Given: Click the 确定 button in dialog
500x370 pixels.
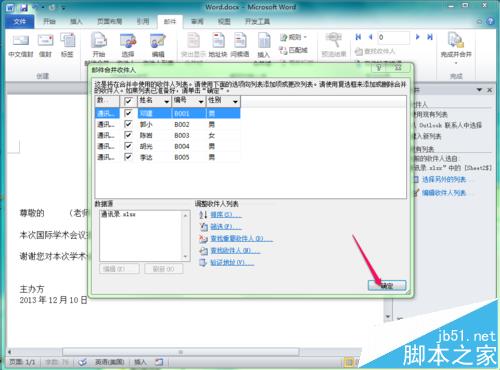Looking at the screenshot, I should (x=387, y=285).
